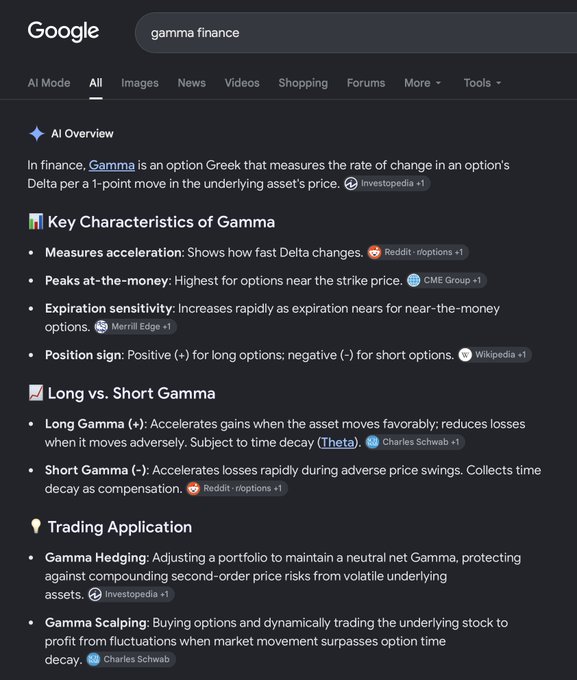Click the bold Short Gamma (-) text
Screen dimensions: 577x680
97,470
